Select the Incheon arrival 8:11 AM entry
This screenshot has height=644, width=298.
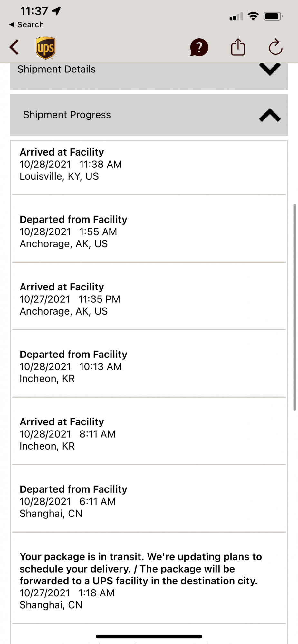point(149,434)
